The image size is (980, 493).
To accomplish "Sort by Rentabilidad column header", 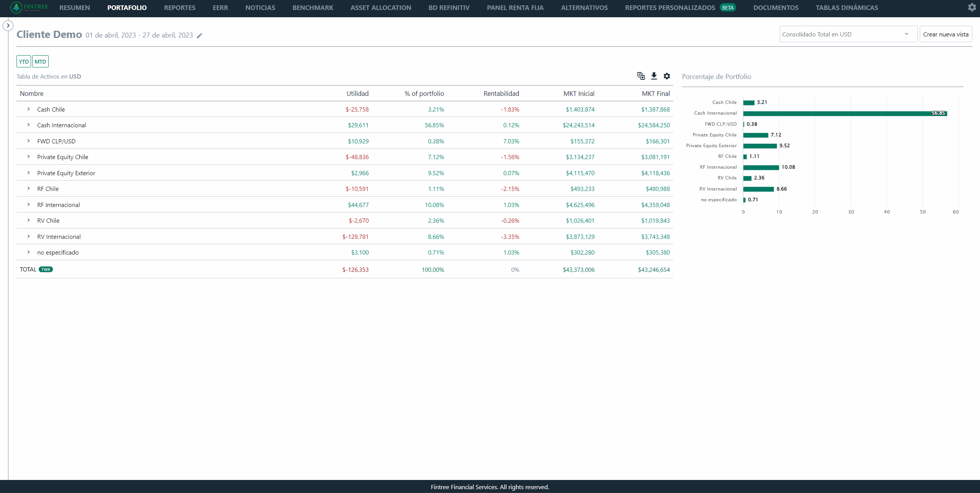I will [501, 94].
